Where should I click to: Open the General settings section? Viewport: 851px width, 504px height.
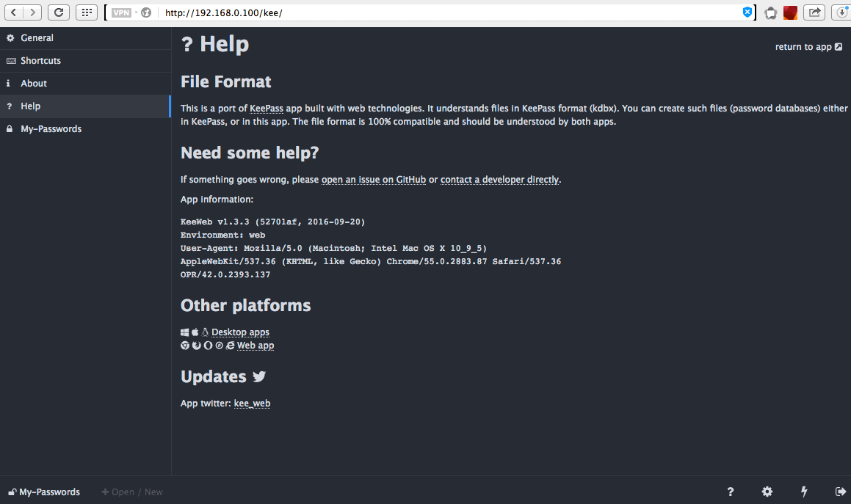pyautogui.click(x=85, y=38)
